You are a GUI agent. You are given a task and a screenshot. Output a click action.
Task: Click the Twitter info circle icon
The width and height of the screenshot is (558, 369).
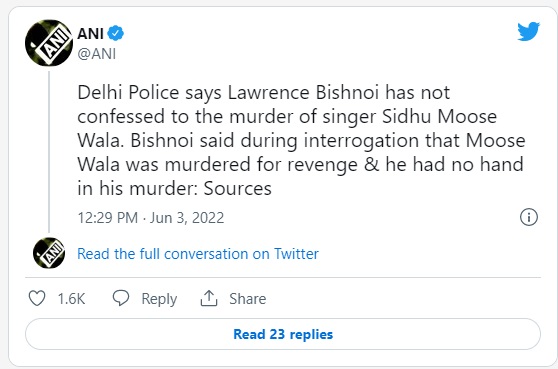pyautogui.click(x=529, y=217)
